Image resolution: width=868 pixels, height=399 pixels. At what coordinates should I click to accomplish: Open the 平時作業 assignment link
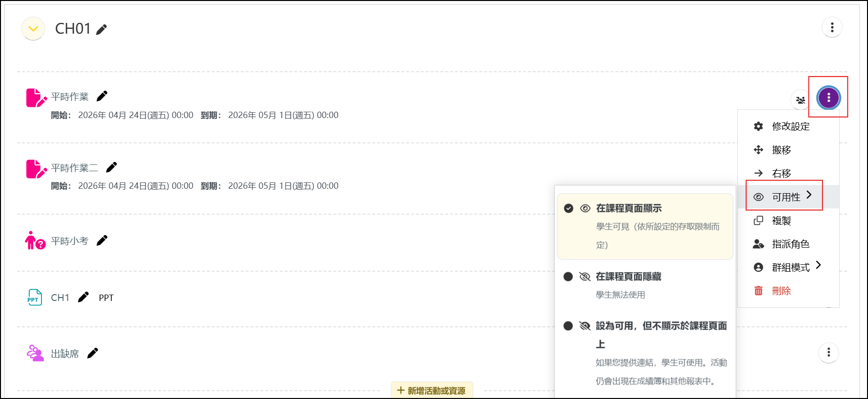point(70,97)
